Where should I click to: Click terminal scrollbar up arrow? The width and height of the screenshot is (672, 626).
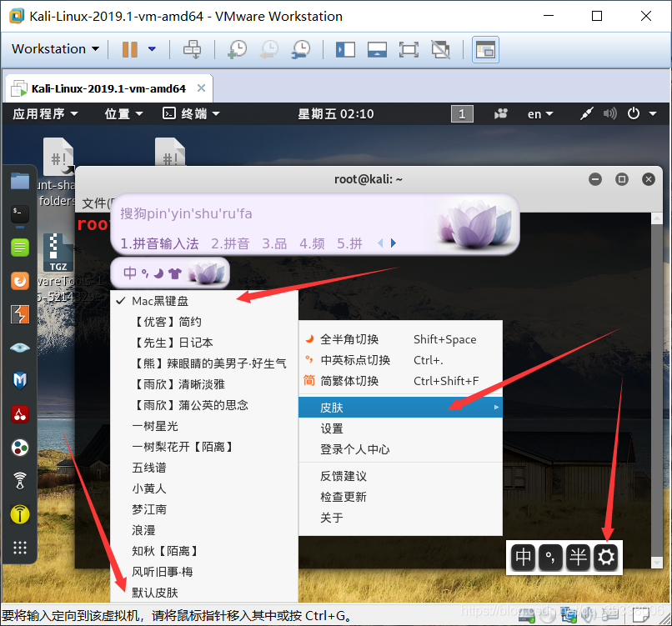657,219
